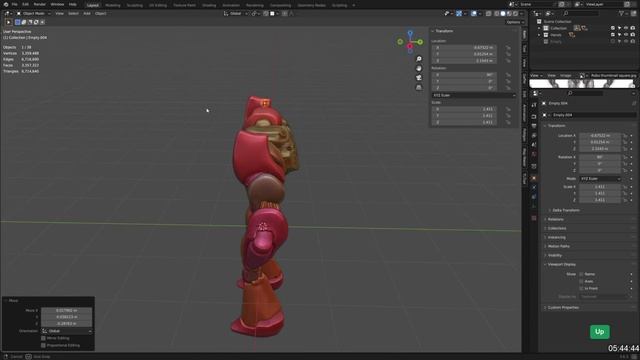Open the Output properties tab icon

coord(534,126)
